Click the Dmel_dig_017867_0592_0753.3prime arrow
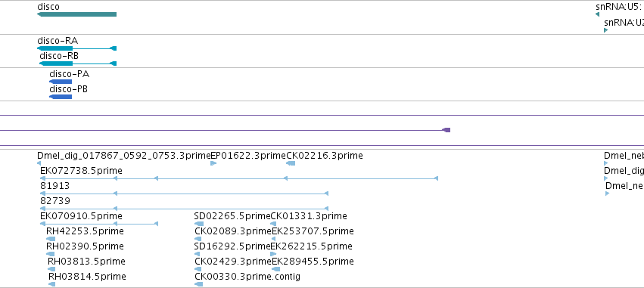 pyautogui.click(x=39, y=163)
